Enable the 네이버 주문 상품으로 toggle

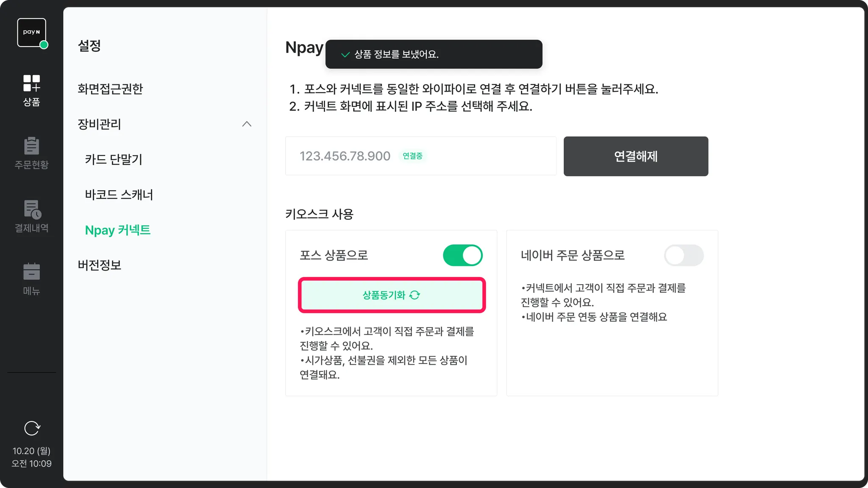tap(683, 255)
